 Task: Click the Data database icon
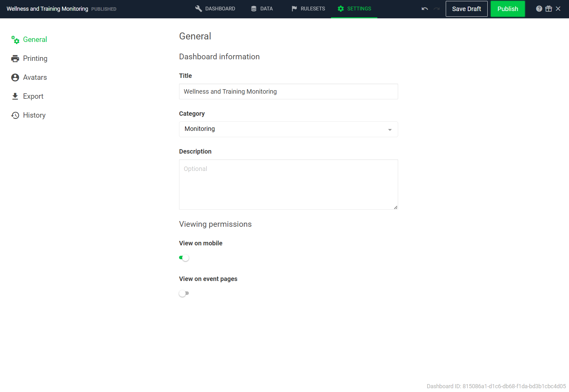click(254, 9)
